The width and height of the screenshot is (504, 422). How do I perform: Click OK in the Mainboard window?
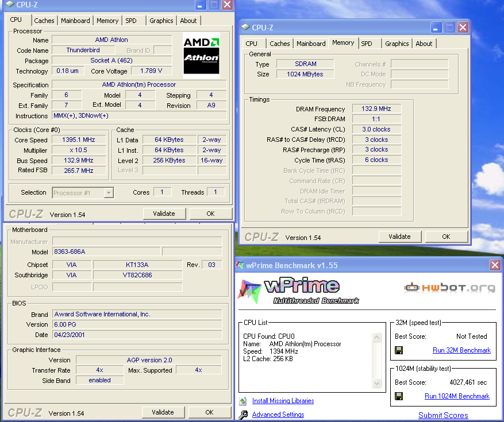click(210, 412)
